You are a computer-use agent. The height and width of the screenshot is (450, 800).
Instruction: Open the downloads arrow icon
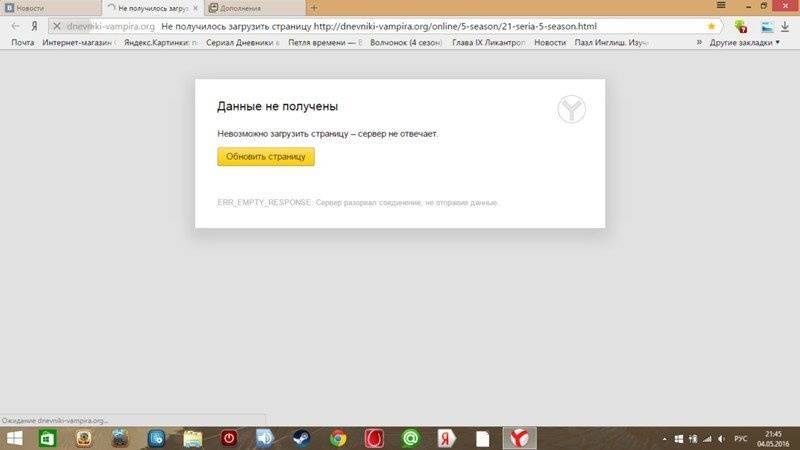point(785,27)
